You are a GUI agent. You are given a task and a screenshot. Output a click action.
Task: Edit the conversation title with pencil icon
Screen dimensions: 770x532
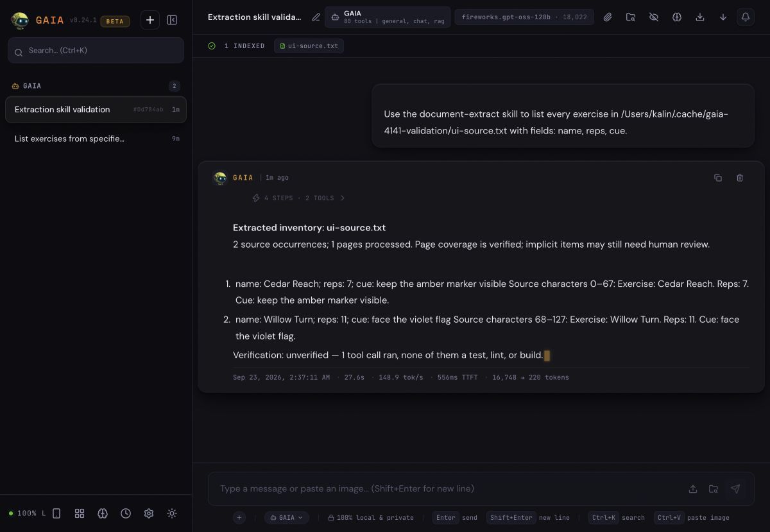(x=316, y=17)
